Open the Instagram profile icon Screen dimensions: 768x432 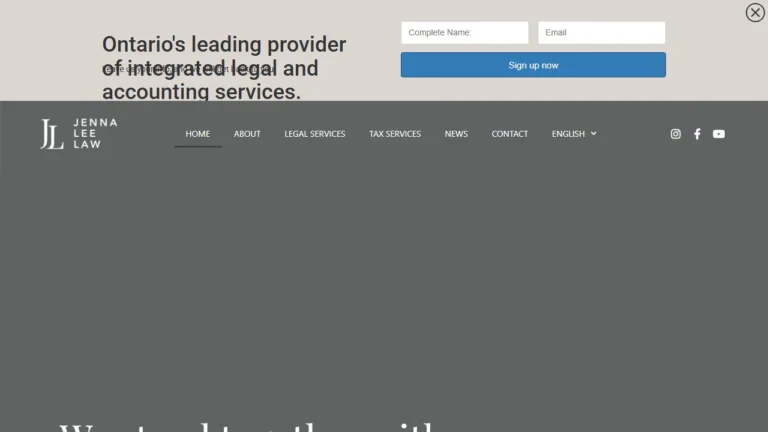[675, 134]
